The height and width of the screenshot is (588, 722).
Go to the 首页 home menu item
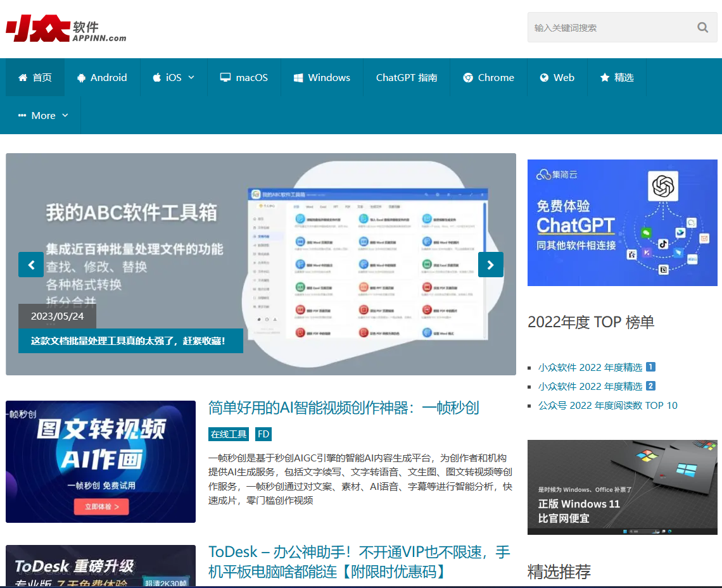pos(35,77)
